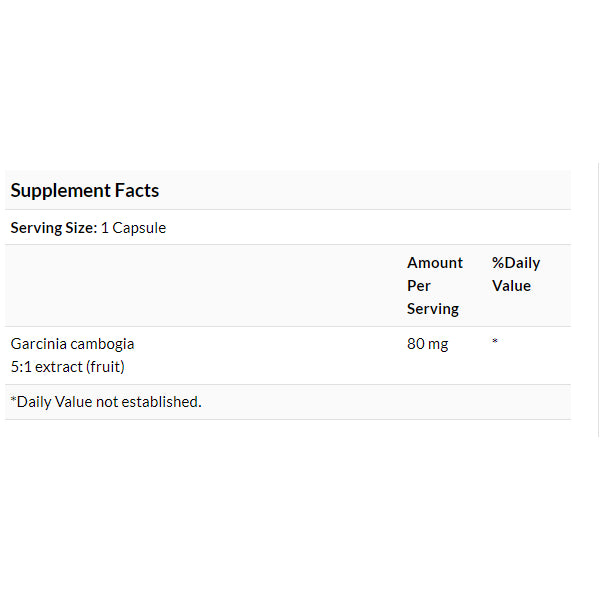600x600 pixels.
Task: Click the '80 mg' amount value
Action: pyautogui.click(x=428, y=344)
